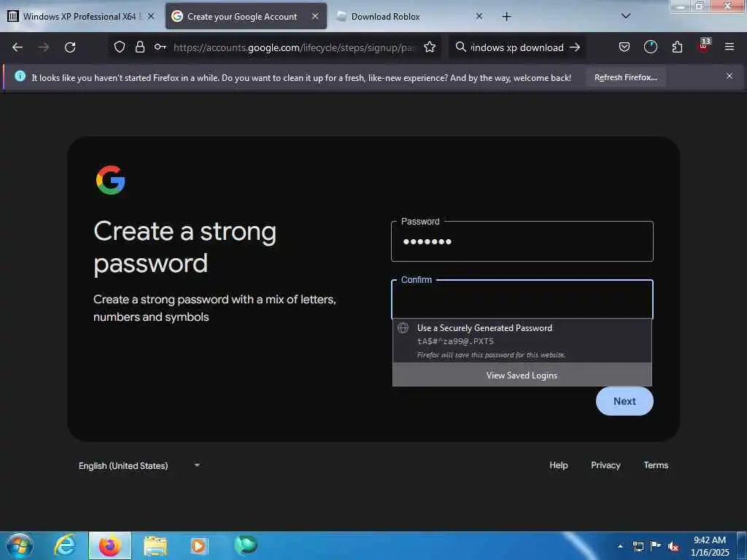This screenshot has width=747, height=560.
Task: Open a new tab with the plus button
Action: tap(506, 17)
